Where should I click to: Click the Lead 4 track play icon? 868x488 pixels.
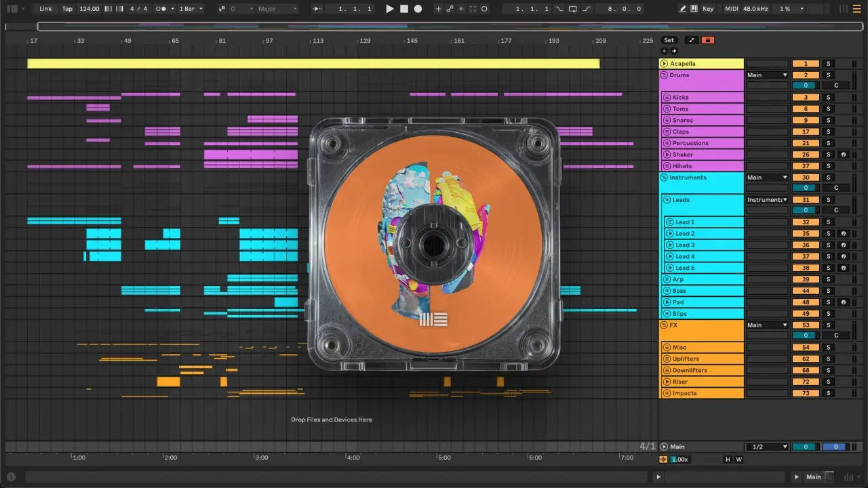tap(670, 257)
